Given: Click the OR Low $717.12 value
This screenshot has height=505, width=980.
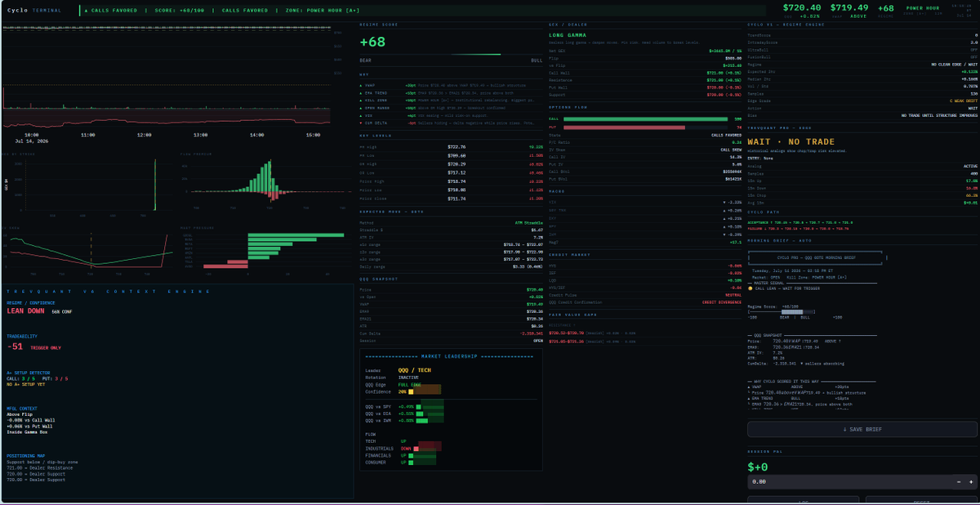Looking at the screenshot, I should pos(457,172).
